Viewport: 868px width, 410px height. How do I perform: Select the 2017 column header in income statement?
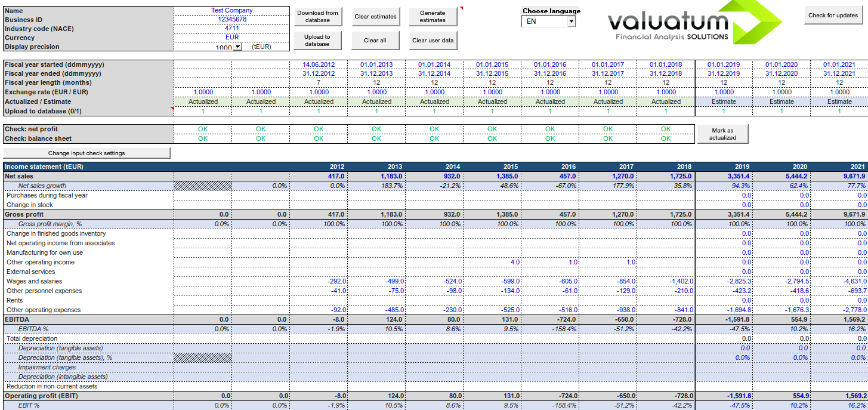pos(608,167)
